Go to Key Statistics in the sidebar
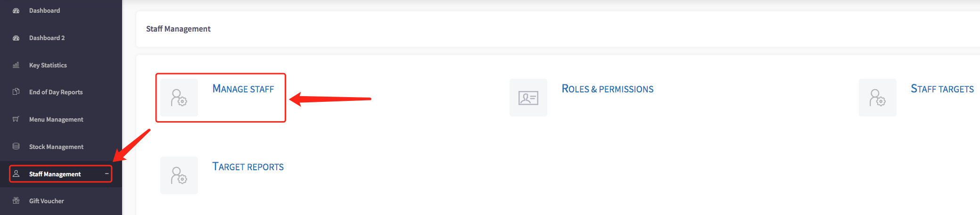The image size is (980, 215). 48,65
